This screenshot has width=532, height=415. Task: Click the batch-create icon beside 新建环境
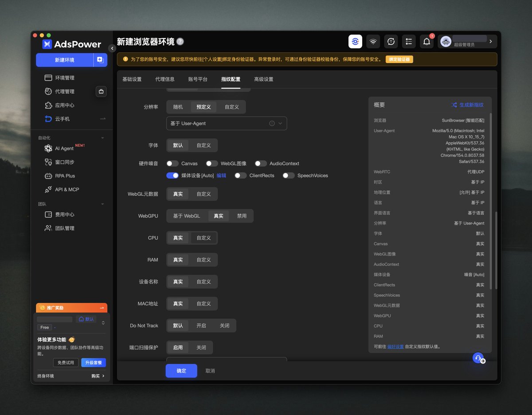pyautogui.click(x=100, y=60)
